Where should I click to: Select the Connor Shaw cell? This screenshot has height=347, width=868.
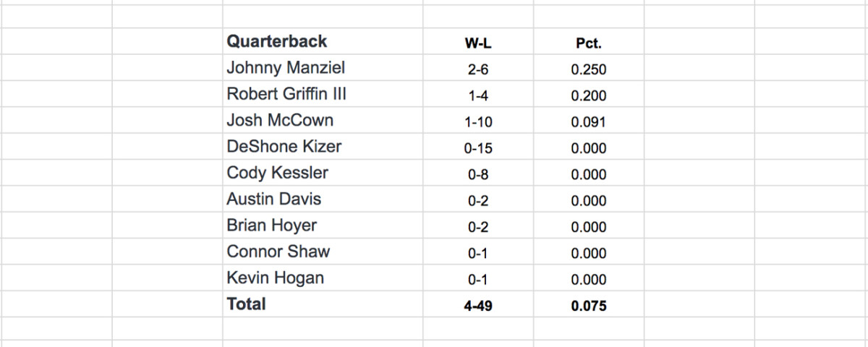(278, 252)
